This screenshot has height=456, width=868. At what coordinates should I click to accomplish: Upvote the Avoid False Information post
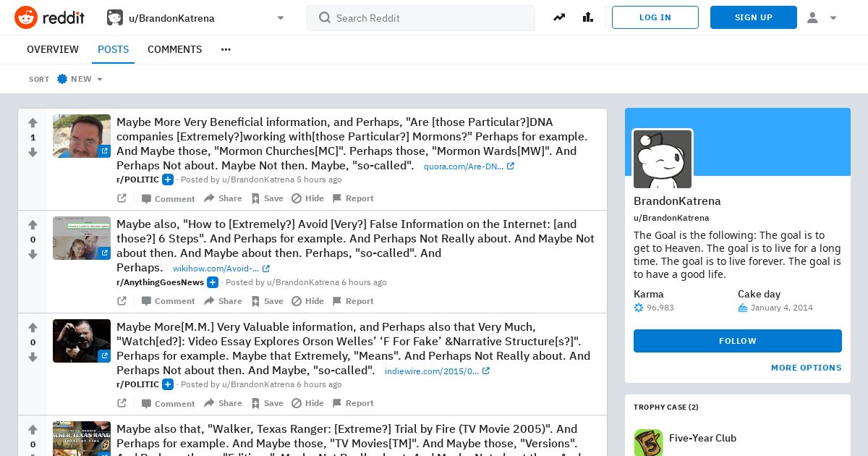[33, 225]
